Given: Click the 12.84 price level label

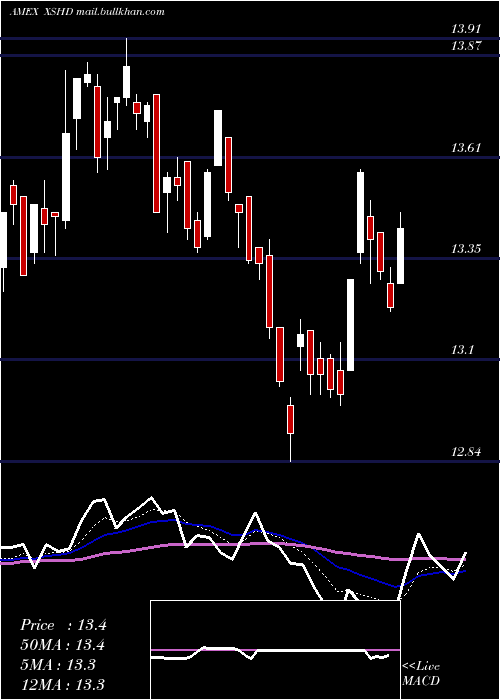Looking at the screenshot, I should [466, 452].
